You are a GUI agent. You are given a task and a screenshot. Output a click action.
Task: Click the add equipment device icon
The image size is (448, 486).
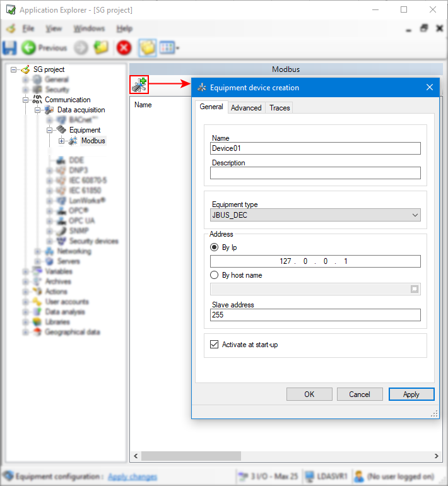(x=139, y=85)
